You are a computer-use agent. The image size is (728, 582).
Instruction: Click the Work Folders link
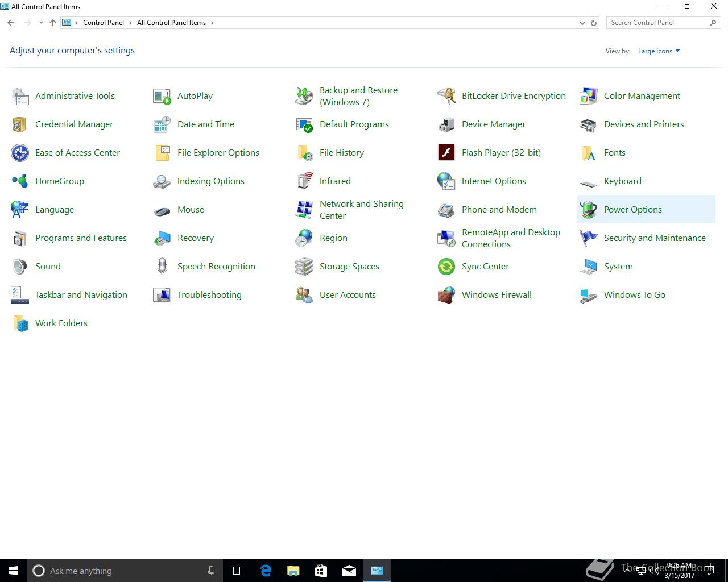(61, 323)
